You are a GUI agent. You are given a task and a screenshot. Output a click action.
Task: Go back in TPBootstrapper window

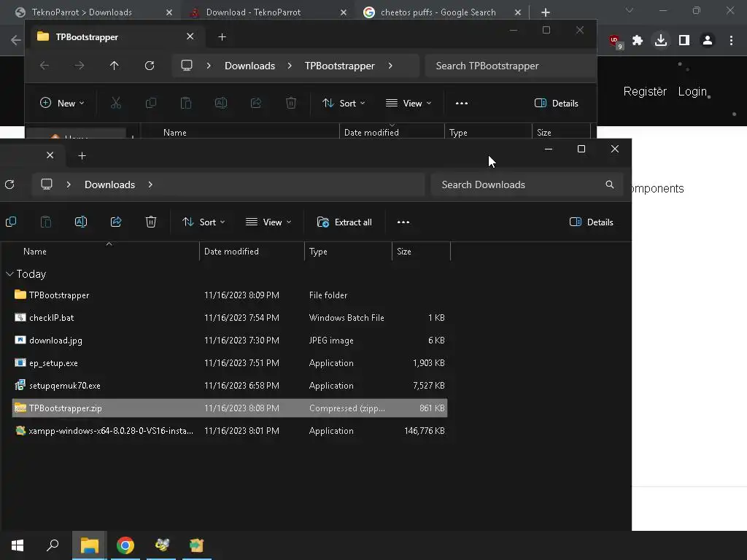44,66
